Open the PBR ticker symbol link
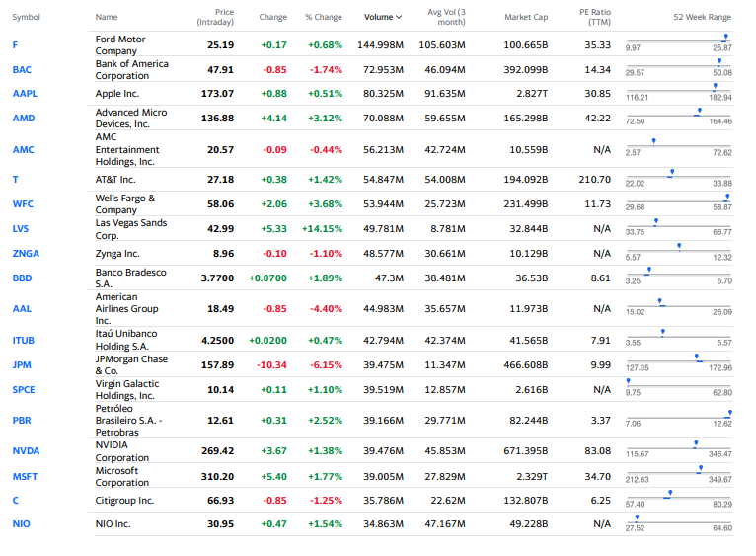This screenshot has height=556, width=756. point(22,420)
